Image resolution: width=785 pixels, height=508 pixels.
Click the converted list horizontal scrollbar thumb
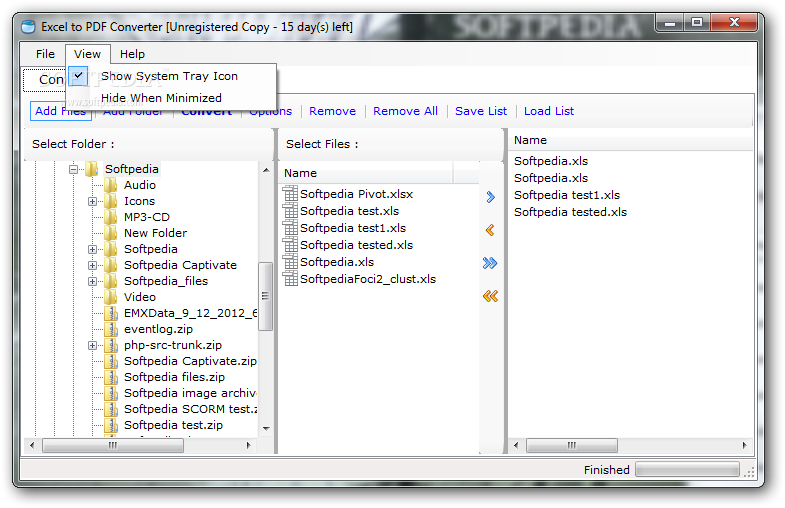pos(572,445)
